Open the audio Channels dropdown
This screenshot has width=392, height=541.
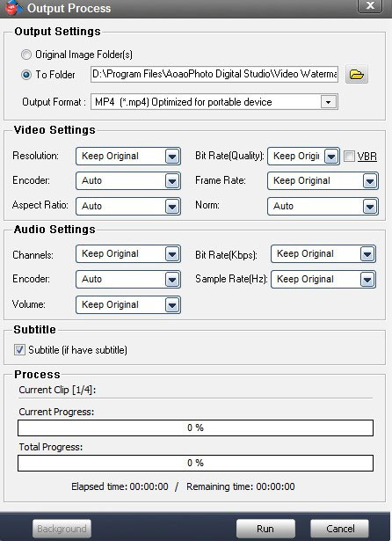tap(128, 254)
